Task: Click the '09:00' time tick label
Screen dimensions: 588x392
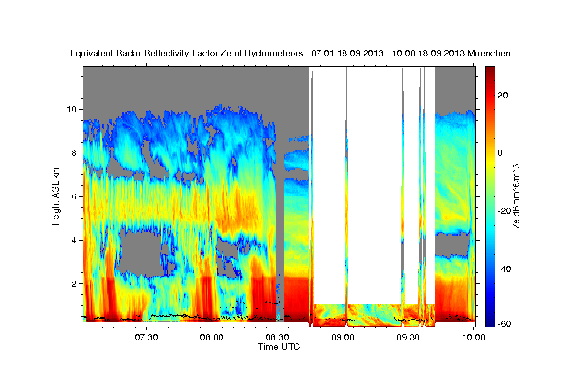Action: click(343, 337)
